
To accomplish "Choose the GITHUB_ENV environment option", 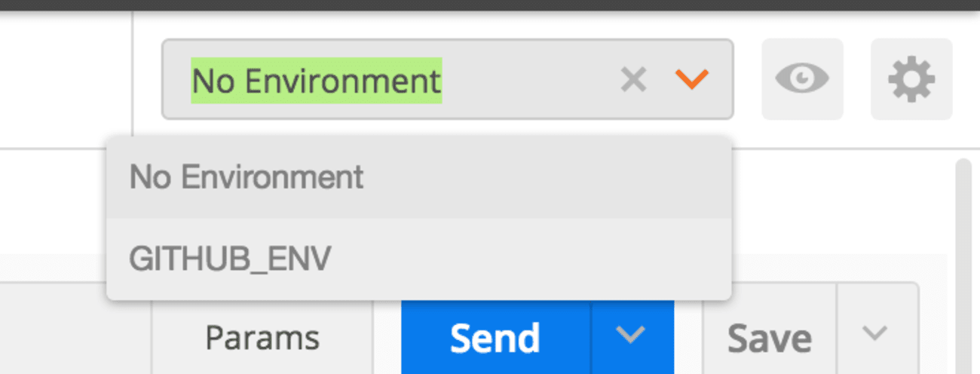I will click(x=419, y=259).
